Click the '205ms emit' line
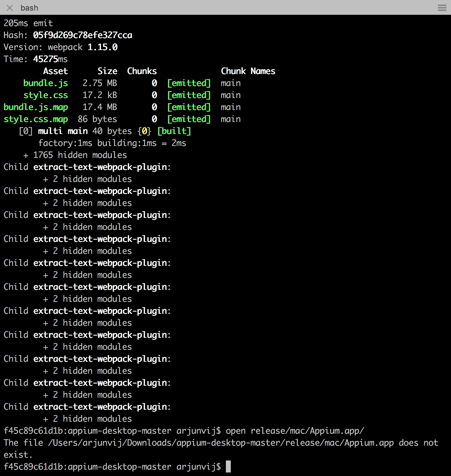Image resolution: width=451 pixels, height=476 pixels. (x=28, y=23)
